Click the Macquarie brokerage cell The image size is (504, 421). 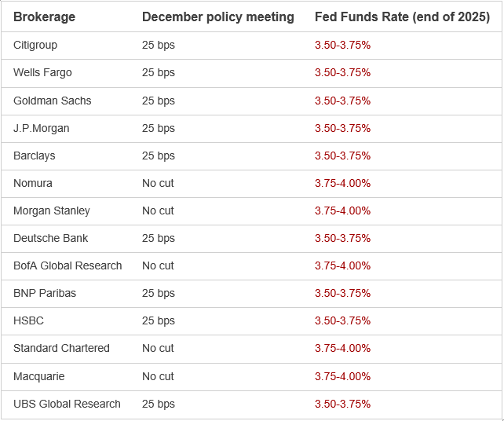[38, 376]
